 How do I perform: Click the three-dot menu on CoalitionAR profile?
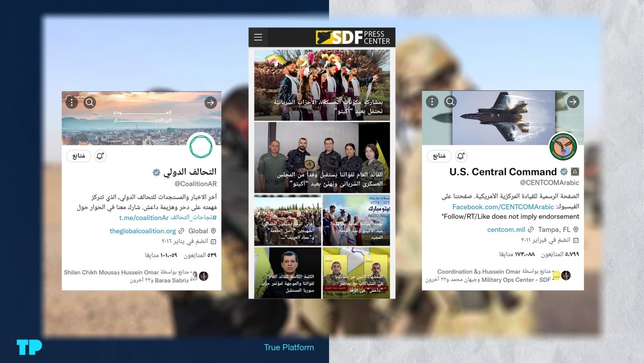pos(72,103)
